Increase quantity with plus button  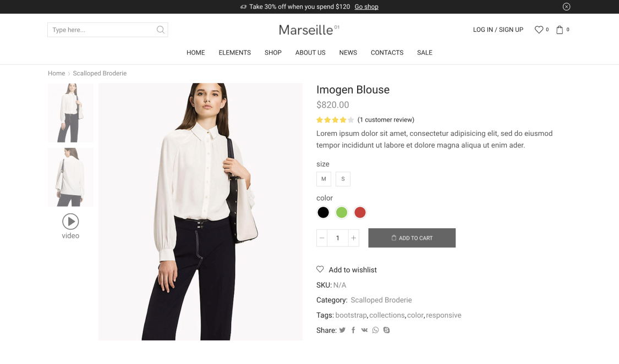353,238
